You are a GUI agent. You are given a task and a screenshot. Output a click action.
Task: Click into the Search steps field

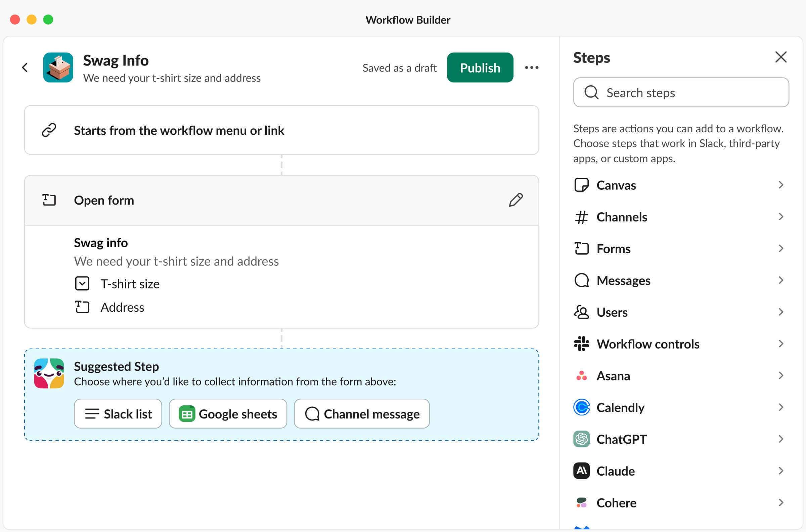(x=681, y=92)
